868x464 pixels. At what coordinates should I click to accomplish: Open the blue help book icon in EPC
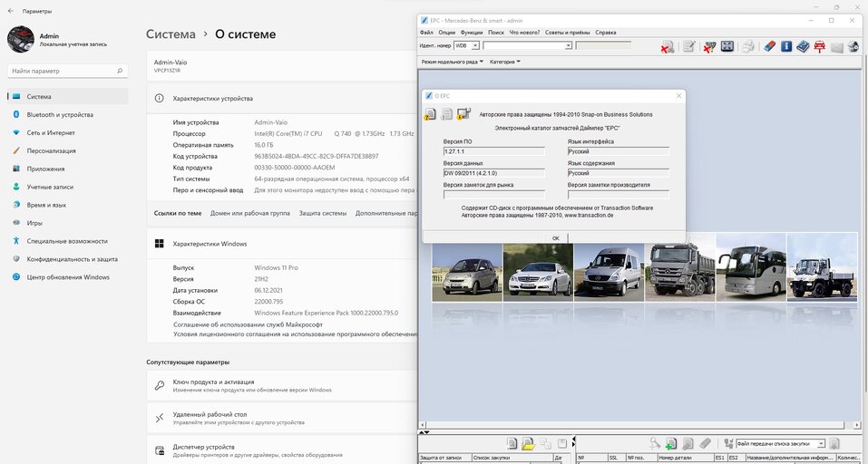click(x=803, y=46)
